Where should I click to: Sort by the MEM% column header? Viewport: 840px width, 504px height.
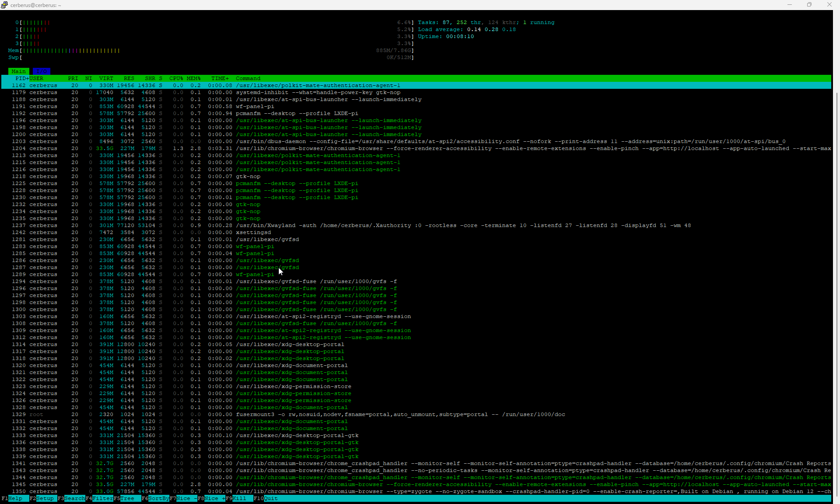click(194, 78)
